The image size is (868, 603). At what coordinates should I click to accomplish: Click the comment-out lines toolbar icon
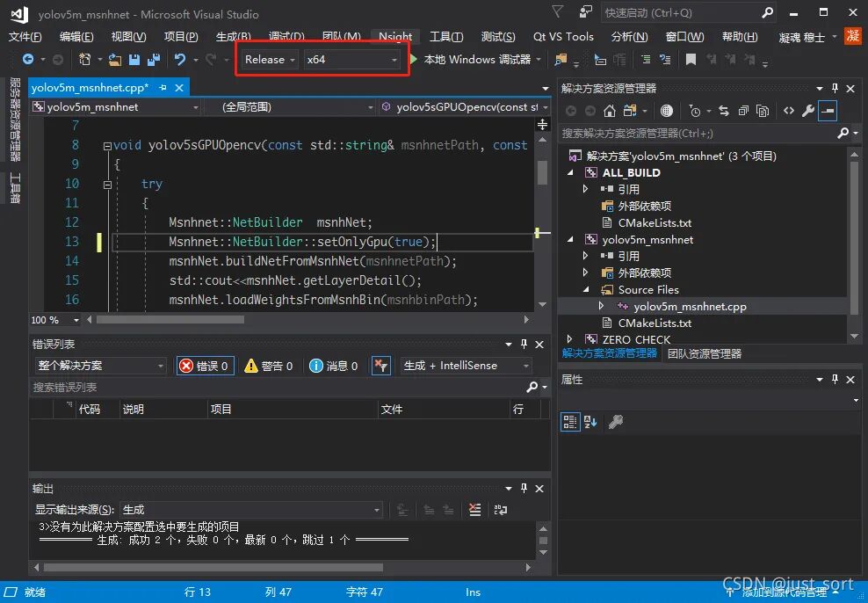click(x=646, y=59)
